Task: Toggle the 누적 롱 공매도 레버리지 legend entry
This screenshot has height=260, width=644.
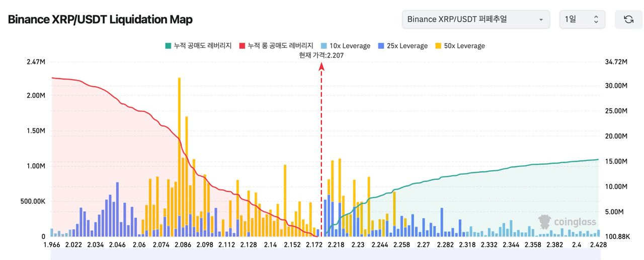Action: (x=276, y=46)
